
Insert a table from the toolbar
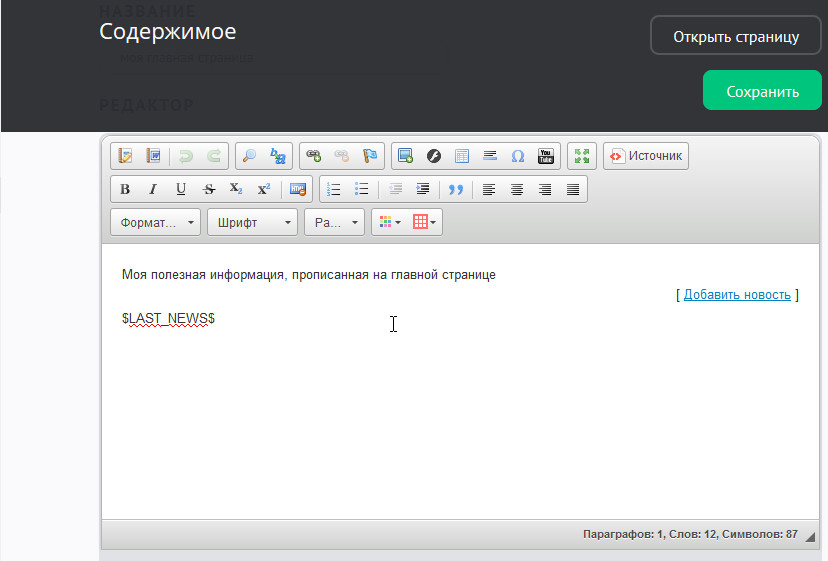tap(461, 156)
